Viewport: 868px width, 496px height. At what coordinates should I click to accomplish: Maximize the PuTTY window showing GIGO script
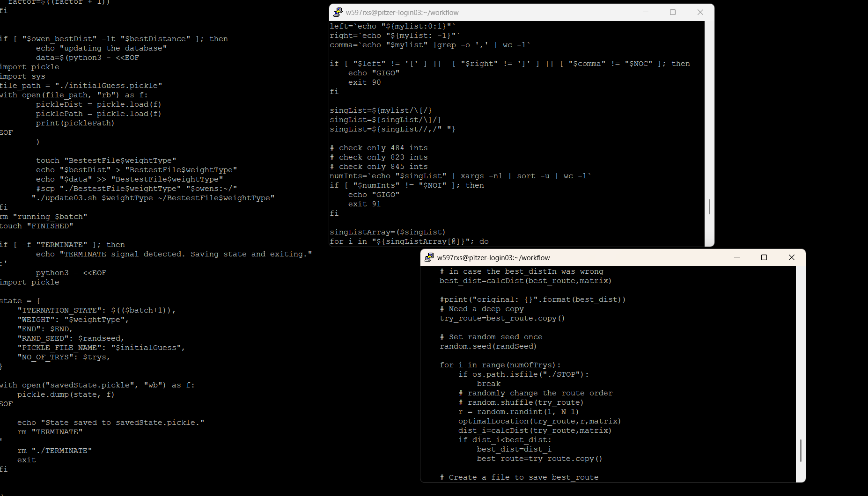673,12
